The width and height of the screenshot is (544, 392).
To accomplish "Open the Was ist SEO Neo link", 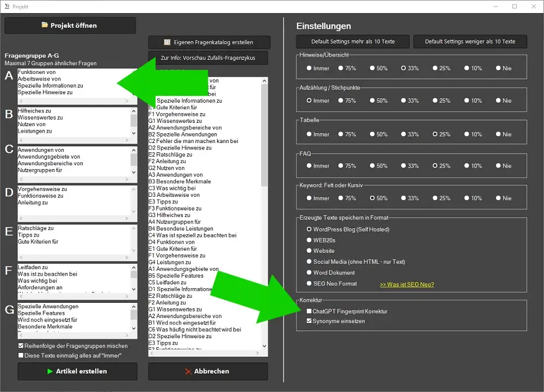I will [406, 284].
